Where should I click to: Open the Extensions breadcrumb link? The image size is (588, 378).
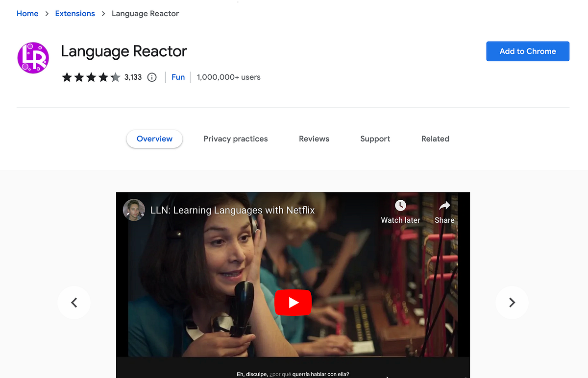[74, 13]
